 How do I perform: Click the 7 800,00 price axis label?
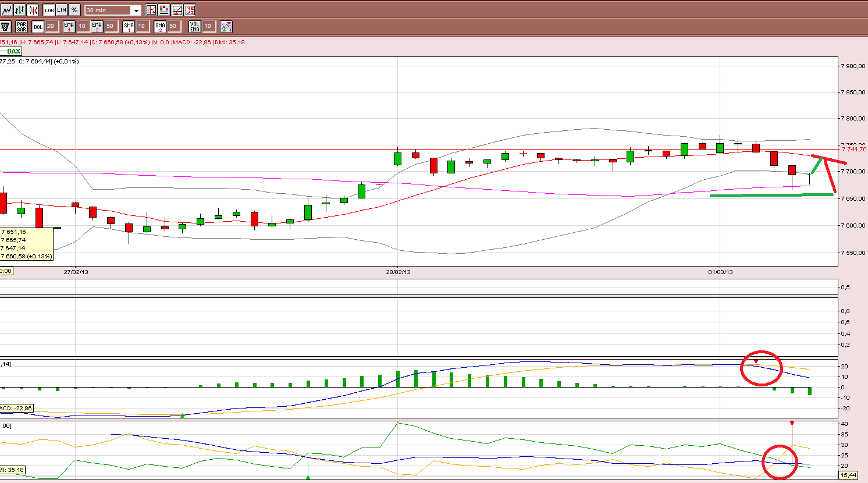pos(853,118)
